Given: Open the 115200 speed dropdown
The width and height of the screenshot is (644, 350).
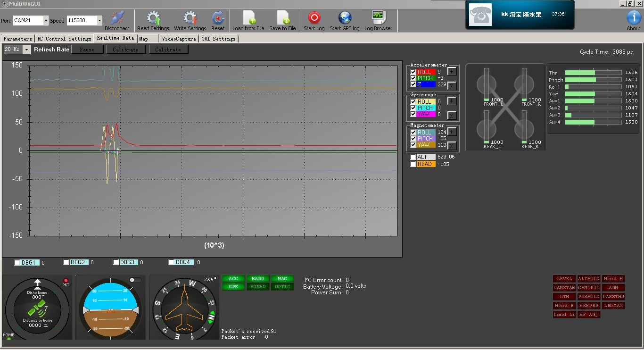Looking at the screenshot, I should click(x=99, y=20).
